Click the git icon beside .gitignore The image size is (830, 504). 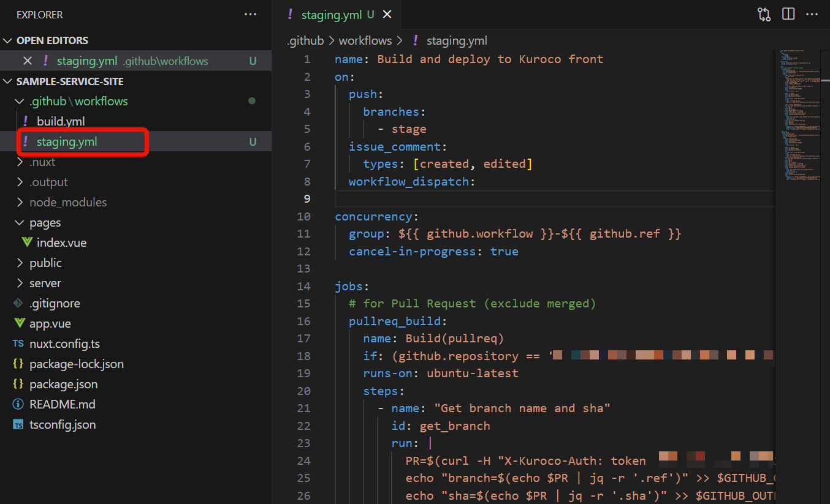[18, 303]
